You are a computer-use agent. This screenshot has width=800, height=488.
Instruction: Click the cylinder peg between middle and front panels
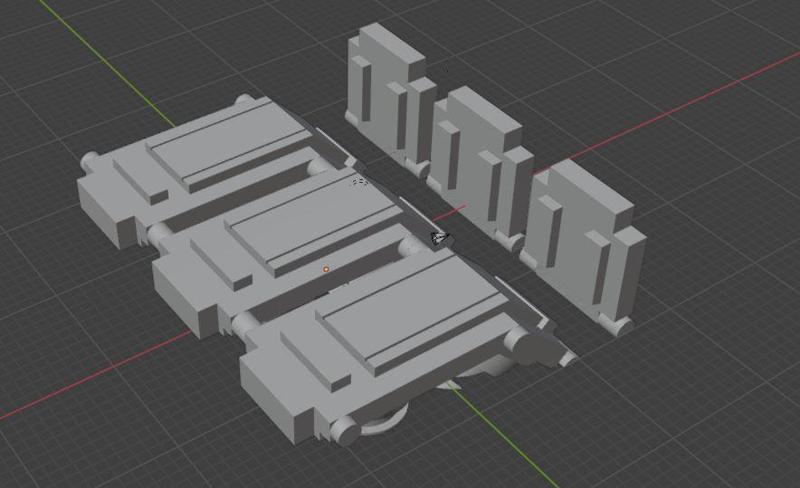pos(245,324)
